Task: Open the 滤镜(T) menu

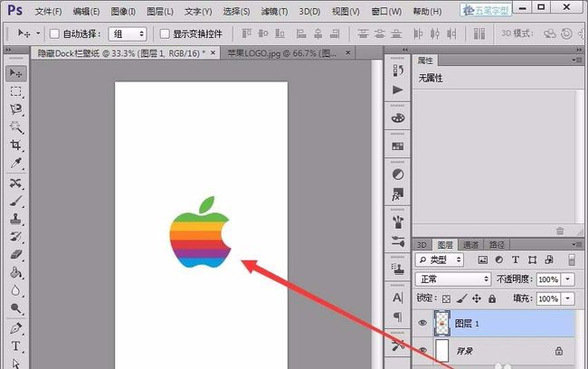Action: click(274, 12)
